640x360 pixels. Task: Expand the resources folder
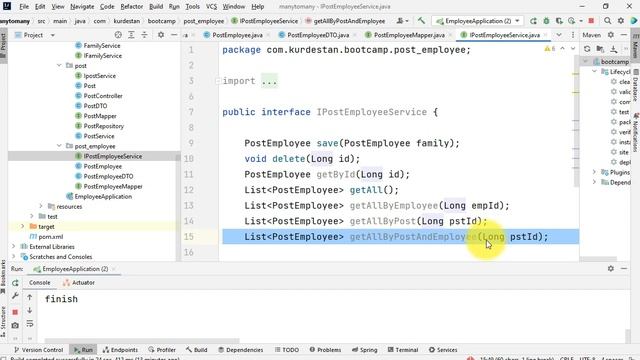click(x=41, y=207)
